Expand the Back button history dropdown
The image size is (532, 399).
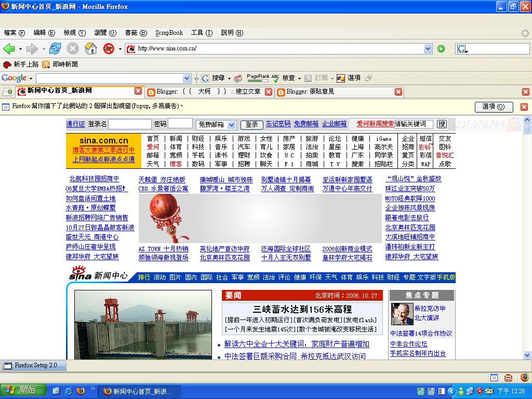[x=20, y=49]
